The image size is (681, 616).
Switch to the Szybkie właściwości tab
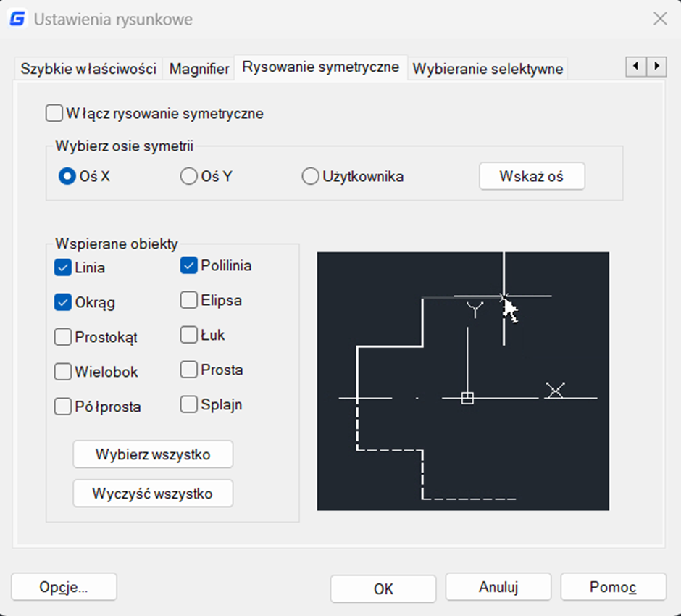pos(88,69)
